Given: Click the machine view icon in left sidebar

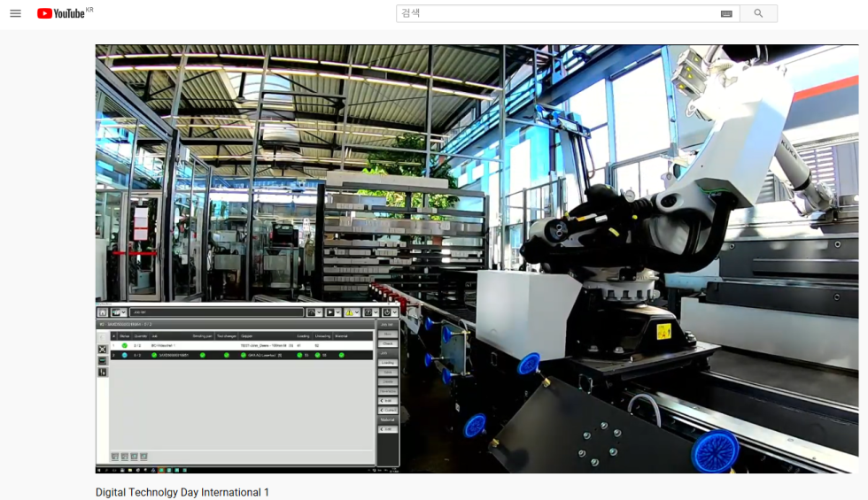Looking at the screenshot, I should (x=103, y=361).
